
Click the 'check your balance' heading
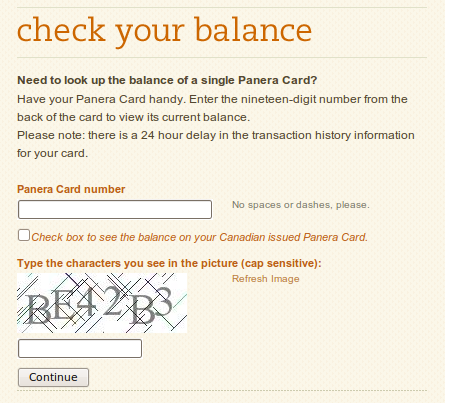[164, 31]
